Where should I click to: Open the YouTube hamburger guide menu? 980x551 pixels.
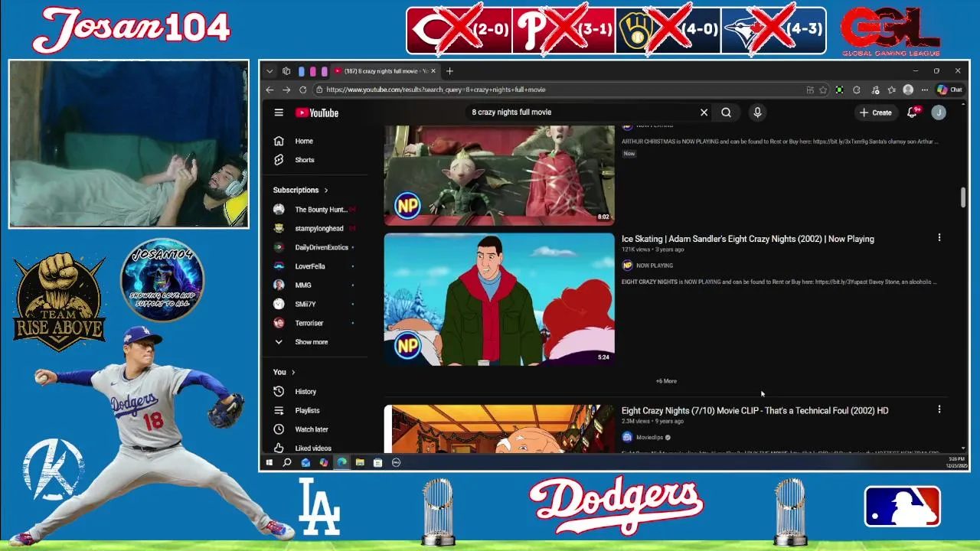coord(279,112)
